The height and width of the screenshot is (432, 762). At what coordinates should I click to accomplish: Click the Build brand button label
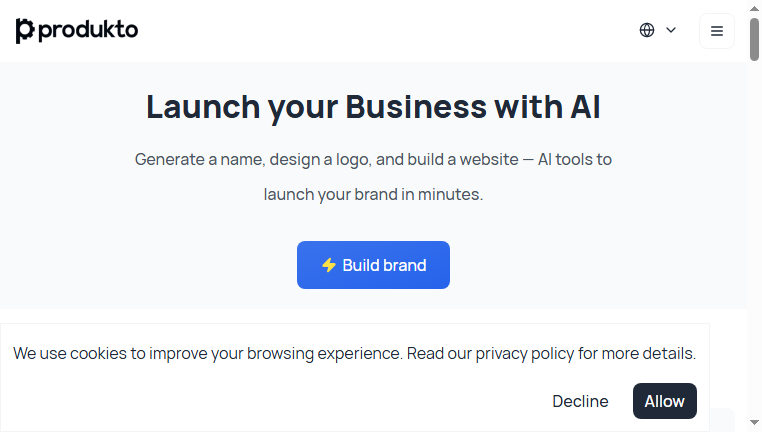(384, 265)
